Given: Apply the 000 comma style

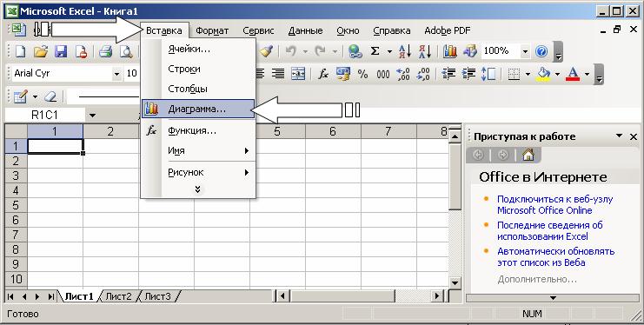Looking at the screenshot, I should pos(382,74).
